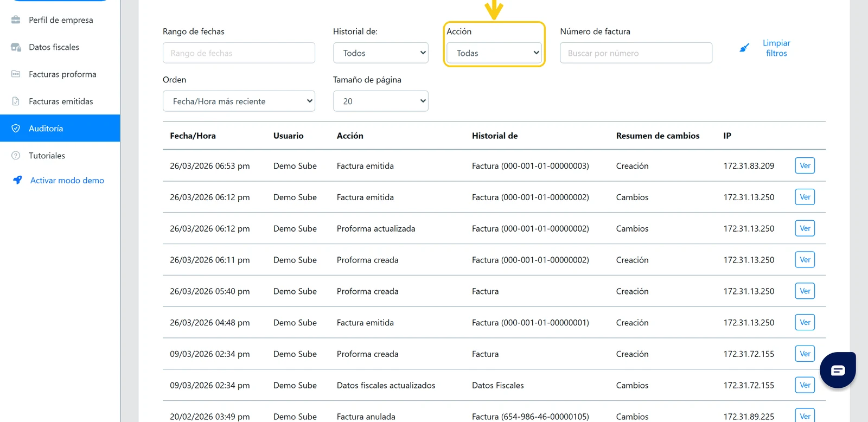Click the Fecha/Hora column header

click(x=193, y=136)
